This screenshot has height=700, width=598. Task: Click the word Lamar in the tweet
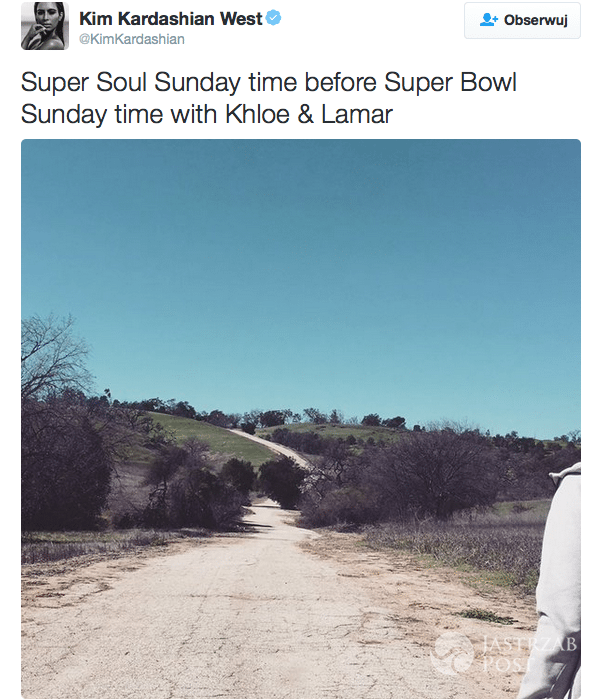point(357,114)
